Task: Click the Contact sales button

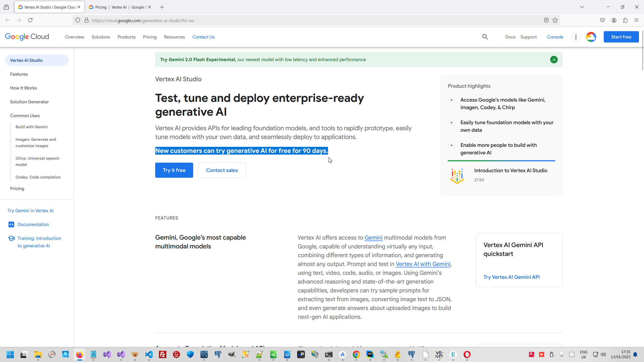Action: click(222, 170)
